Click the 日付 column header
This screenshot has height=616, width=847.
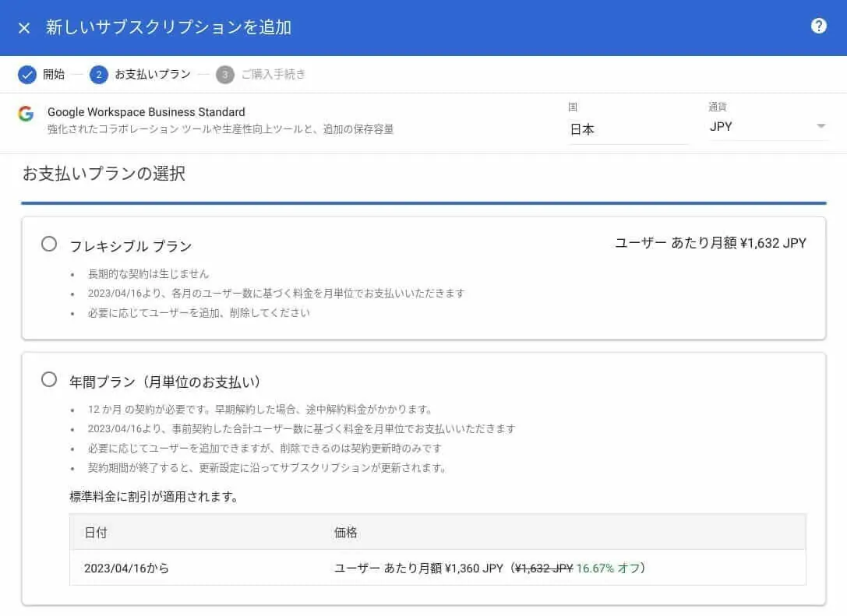tap(96, 533)
